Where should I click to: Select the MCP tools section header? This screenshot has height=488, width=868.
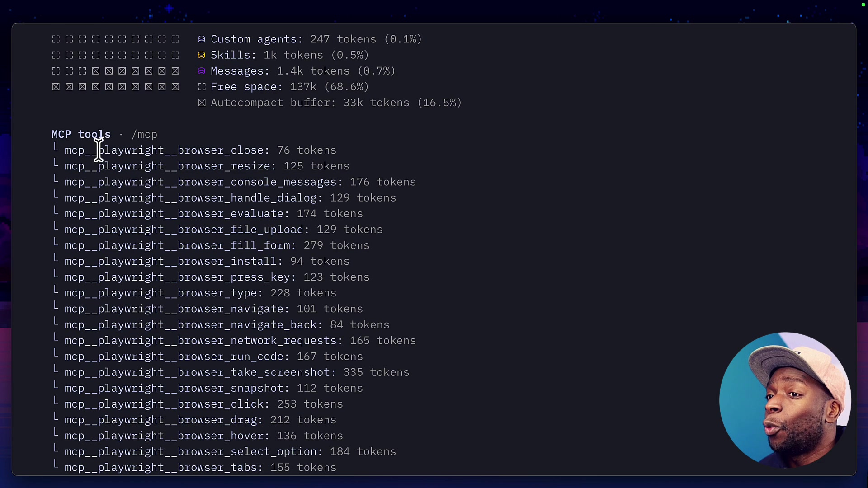[x=81, y=134]
